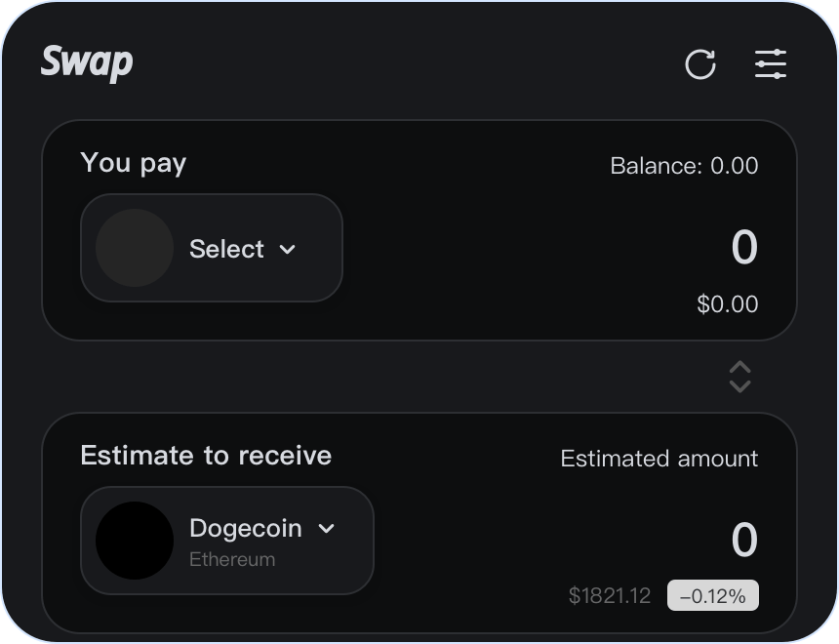Open the Select token dropdown
Viewport: 839px width, 644px height.
(x=226, y=249)
